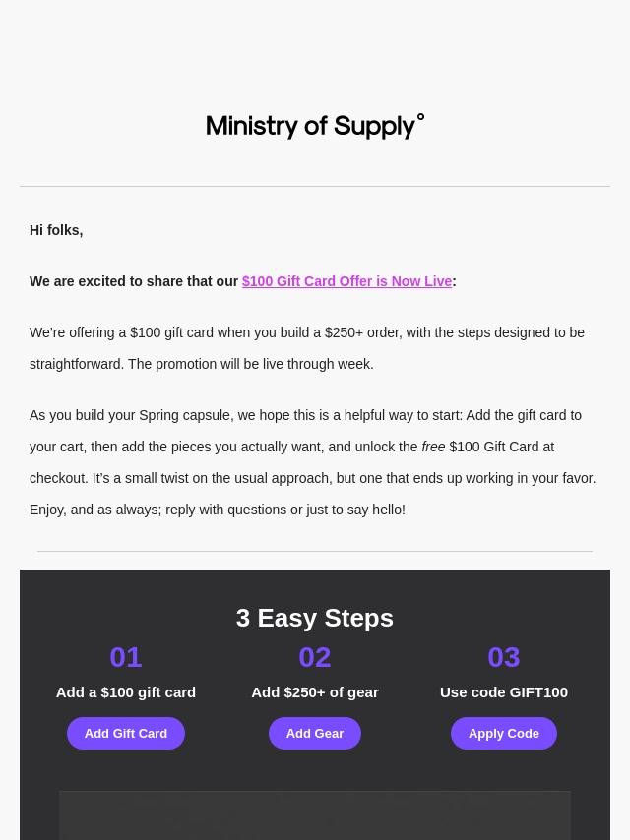Select the step number 02
This screenshot has height=840, width=630.
[x=315, y=656]
